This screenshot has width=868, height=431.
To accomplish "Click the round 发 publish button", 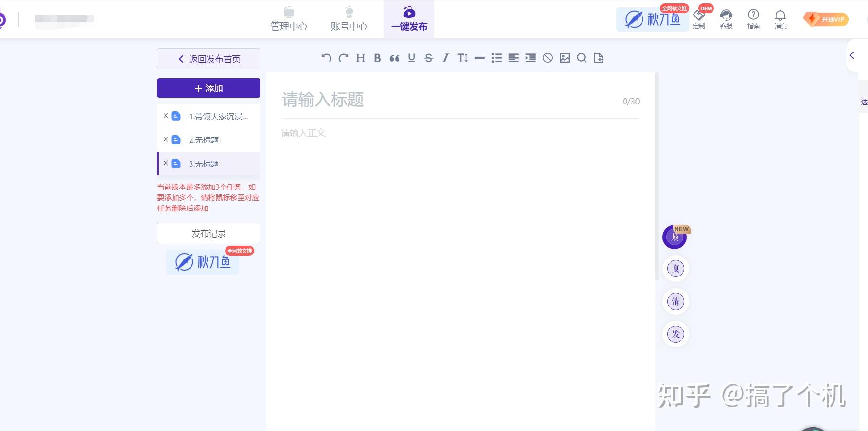I will [x=676, y=334].
